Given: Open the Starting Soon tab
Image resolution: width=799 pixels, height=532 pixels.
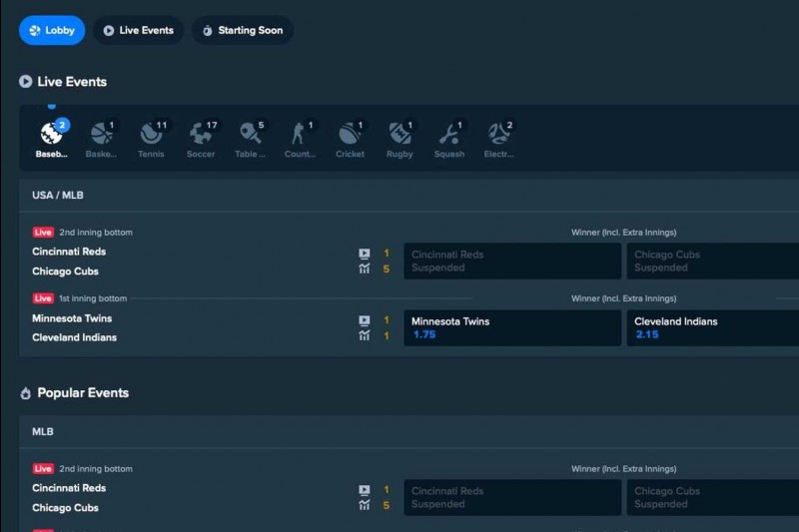Looking at the screenshot, I should (x=243, y=30).
